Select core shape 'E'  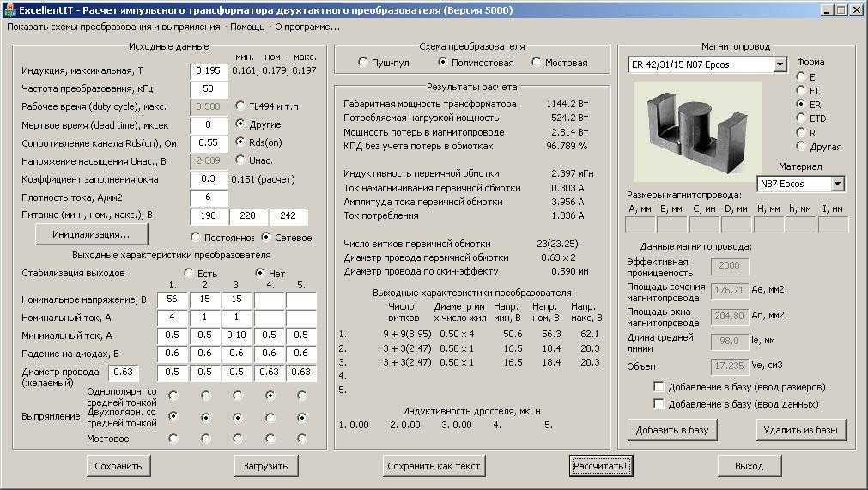click(x=800, y=76)
